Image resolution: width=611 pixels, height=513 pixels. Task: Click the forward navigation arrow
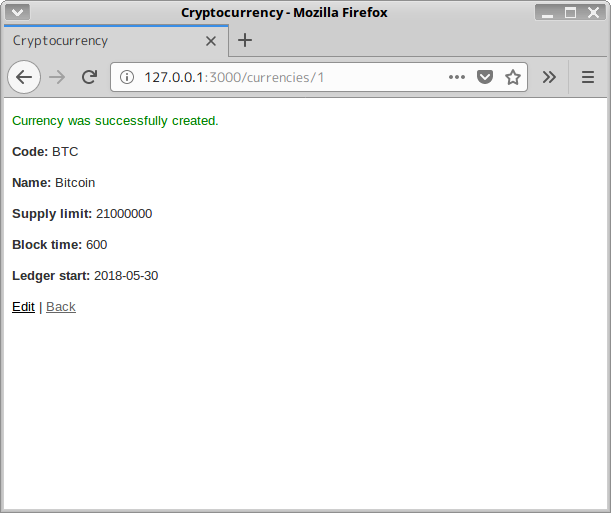coord(58,77)
